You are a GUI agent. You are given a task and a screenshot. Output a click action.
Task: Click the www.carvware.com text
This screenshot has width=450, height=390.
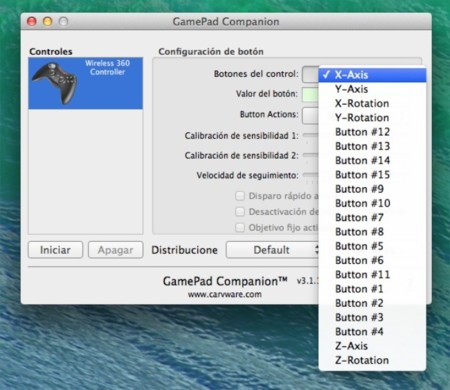(x=225, y=295)
